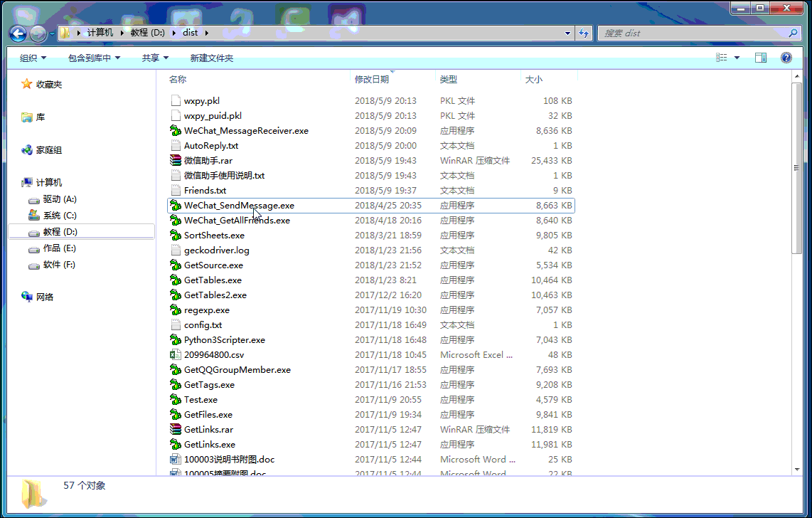Open the help question mark icon
The width and height of the screenshot is (812, 518).
786,58
